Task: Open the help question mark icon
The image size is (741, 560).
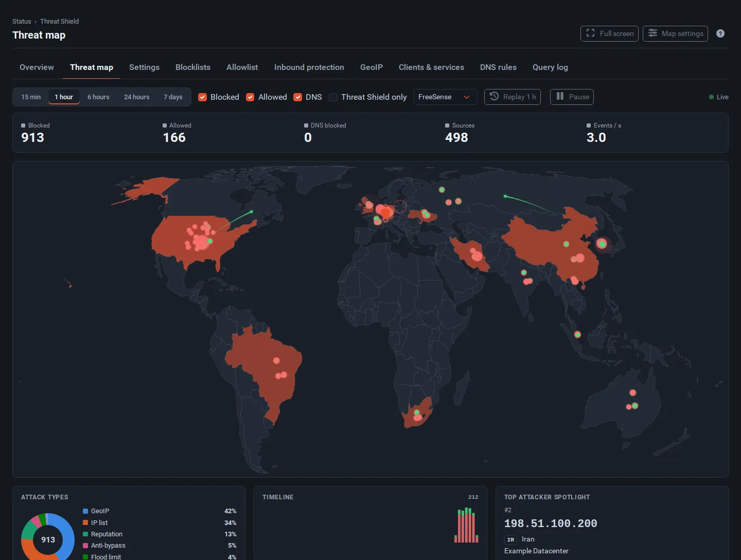Action: pos(720,33)
